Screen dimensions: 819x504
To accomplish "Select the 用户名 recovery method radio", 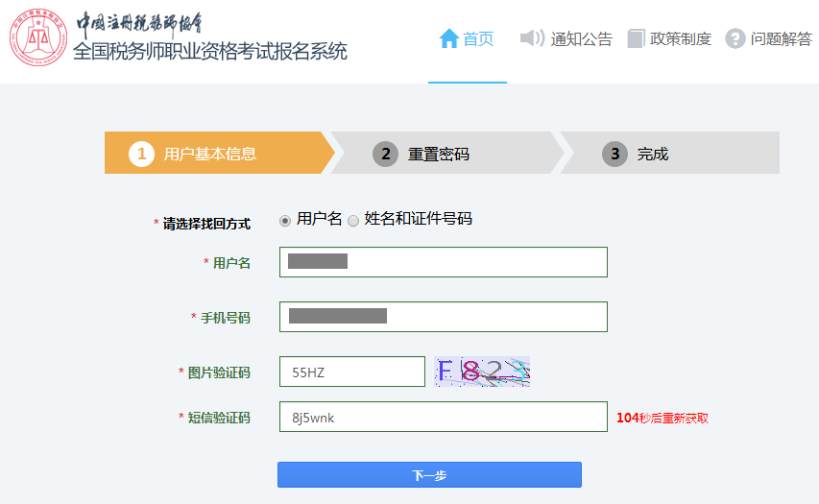I will pos(285,221).
